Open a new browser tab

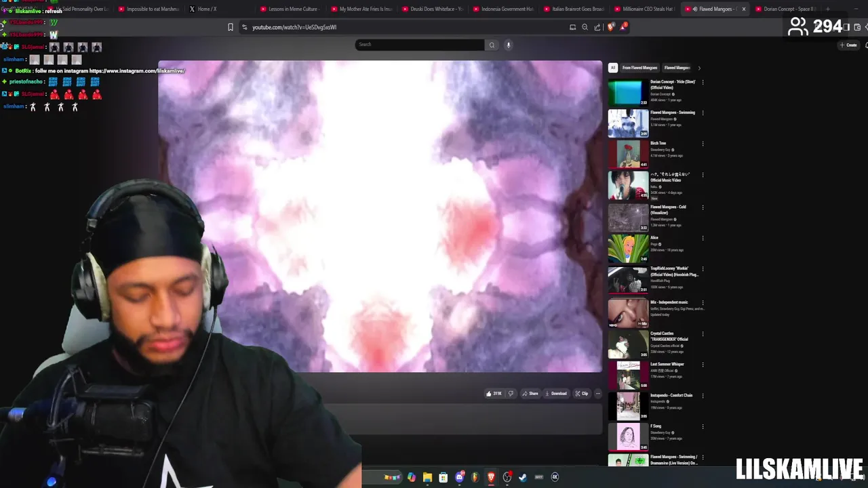click(828, 9)
